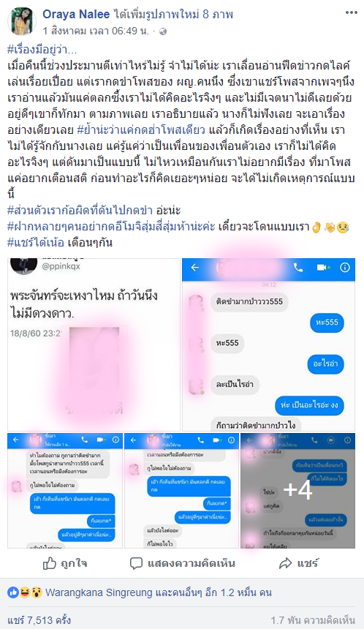
Task: Open the Oraya Nalee profile name link
Action: coord(76,15)
